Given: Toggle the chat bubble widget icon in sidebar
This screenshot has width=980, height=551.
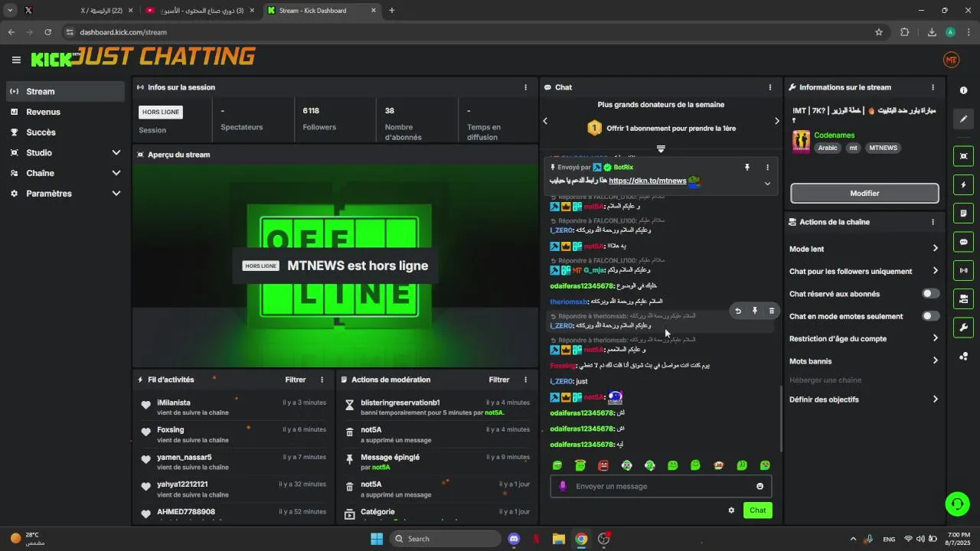Looking at the screenshot, I should tap(963, 242).
